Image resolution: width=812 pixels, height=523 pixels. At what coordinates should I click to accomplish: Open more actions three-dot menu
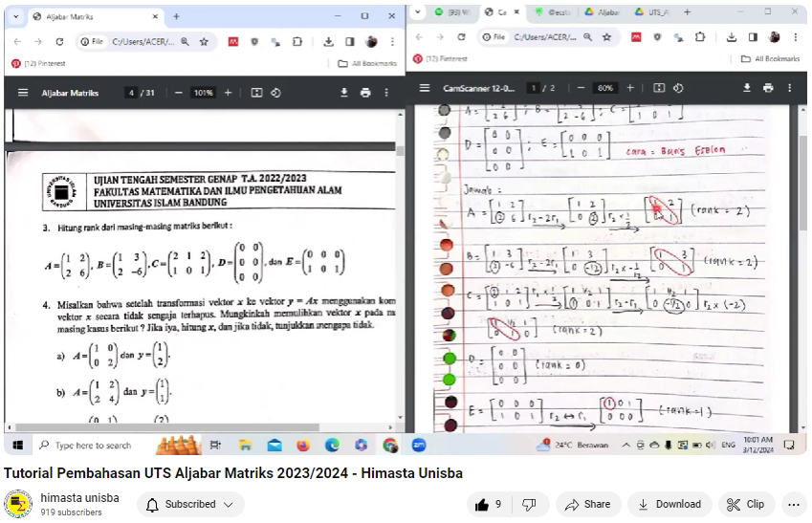click(793, 504)
